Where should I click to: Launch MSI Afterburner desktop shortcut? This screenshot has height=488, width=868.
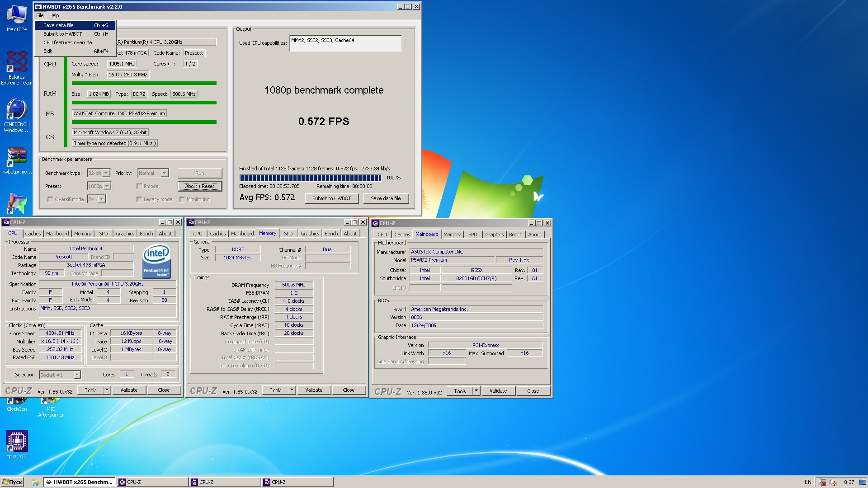pyautogui.click(x=51, y=407)
